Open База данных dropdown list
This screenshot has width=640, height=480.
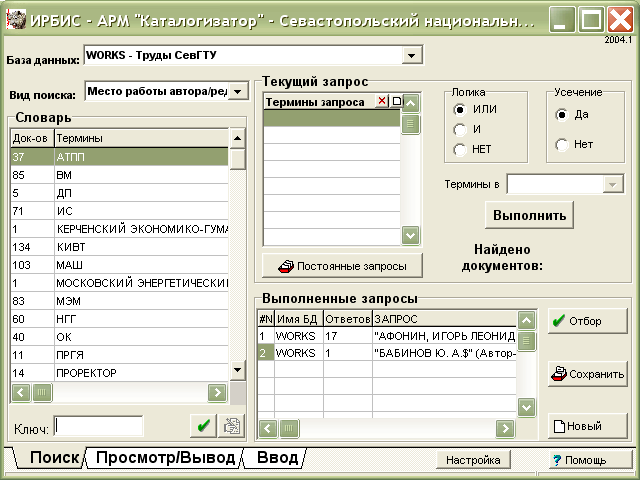pos(411,56)
